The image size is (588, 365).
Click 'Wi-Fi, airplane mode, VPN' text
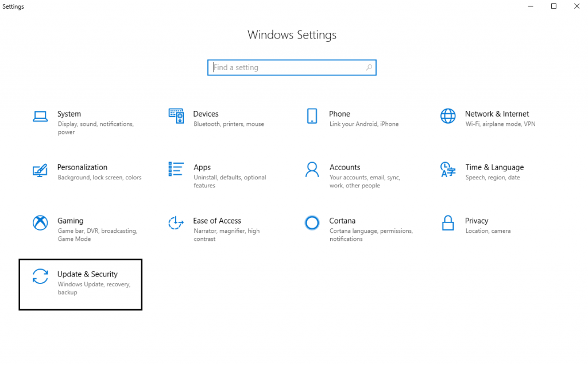click(500, 124)
